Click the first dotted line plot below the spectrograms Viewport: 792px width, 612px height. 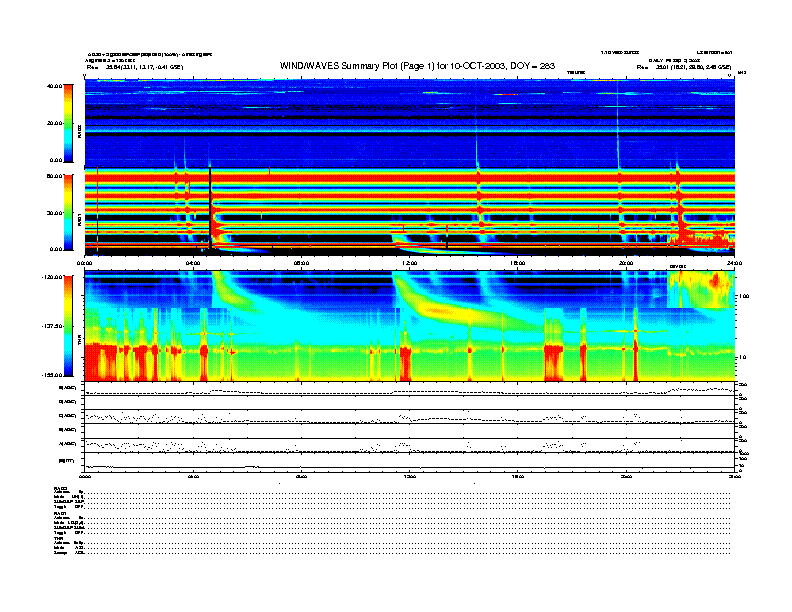(x=410, y=389)
